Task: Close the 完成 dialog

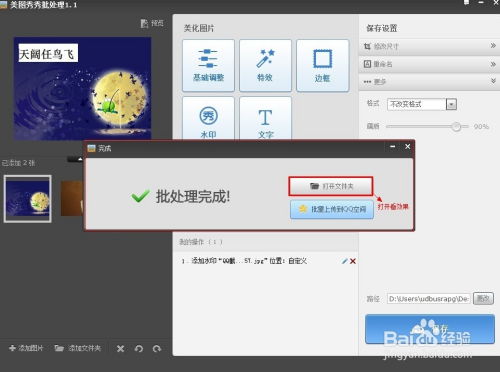Action: point(407,147)
